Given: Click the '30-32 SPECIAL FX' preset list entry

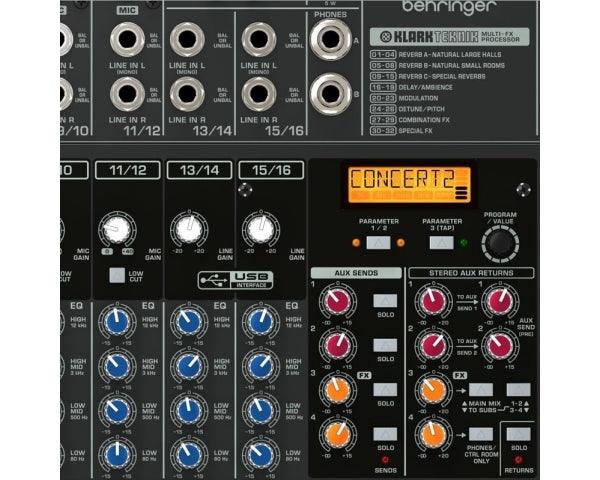Looking at the screenshot, I should pyautogui.click(x=401, y=131).
